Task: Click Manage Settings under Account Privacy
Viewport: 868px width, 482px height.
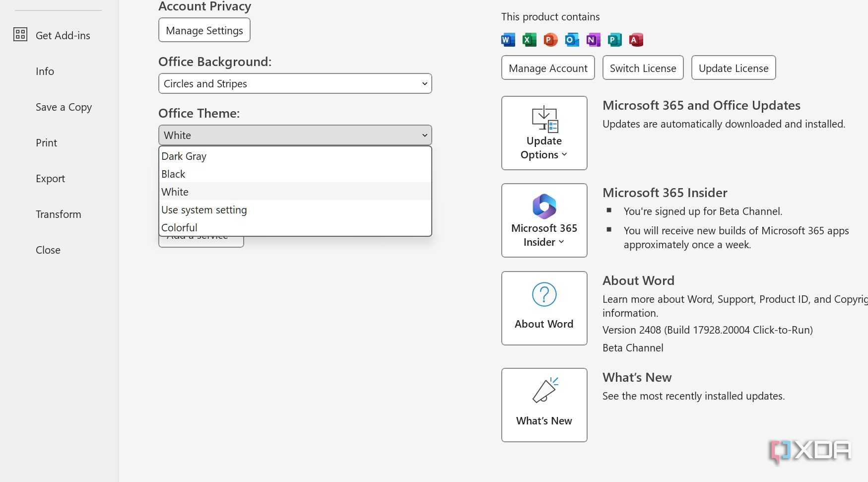Action: click(204, 30)
